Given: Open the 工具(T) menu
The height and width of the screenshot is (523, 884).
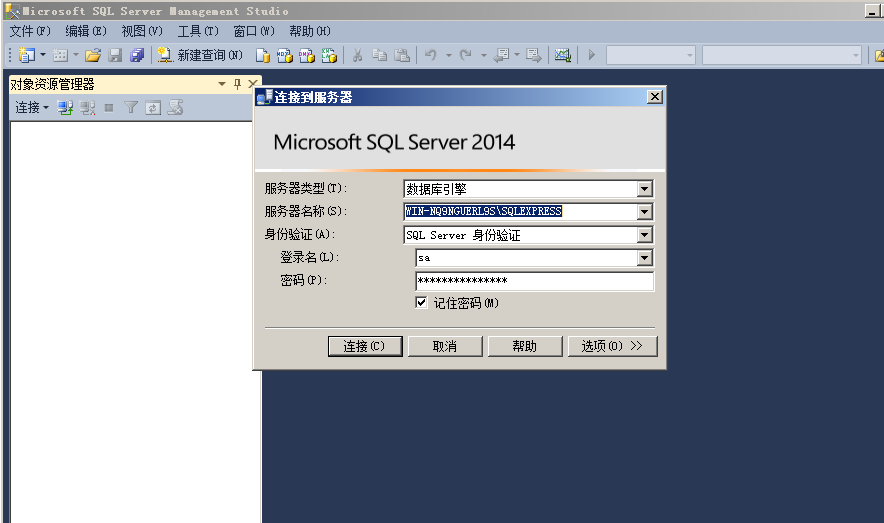Looking at the screenshot, I should (x=198, y=31).
